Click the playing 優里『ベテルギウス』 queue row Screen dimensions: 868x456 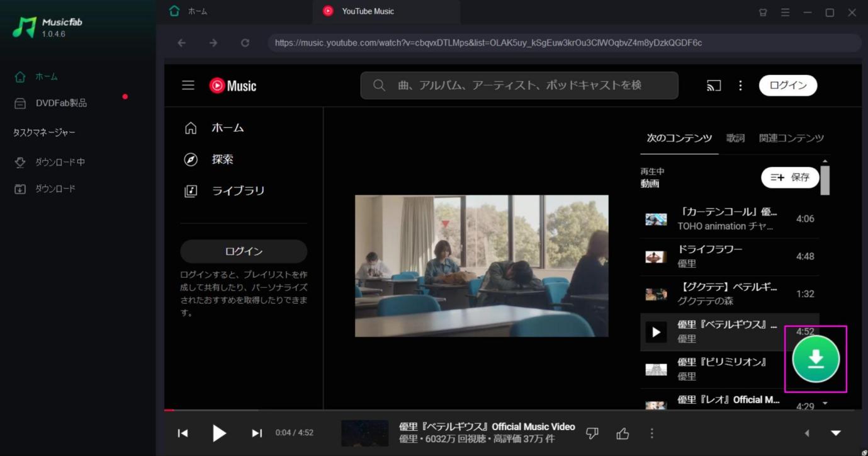pyautogui.click(x=730, y=332)
